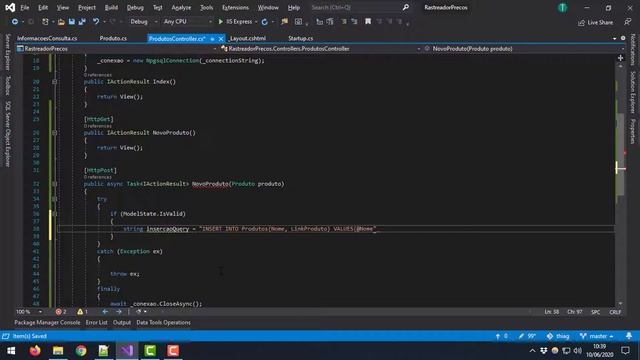
Task: Click the Find in Files toolbar icon
Action: pyautogui.click(x=284, y=22)
